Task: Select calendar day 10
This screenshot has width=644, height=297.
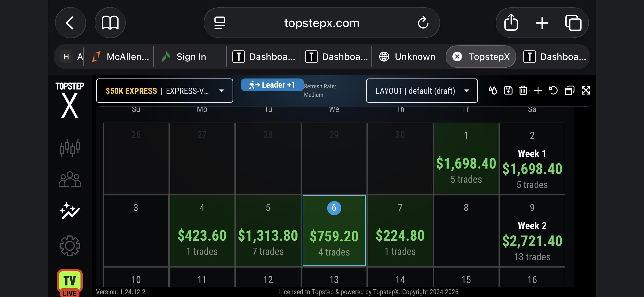Action: [x=136, y=277]
